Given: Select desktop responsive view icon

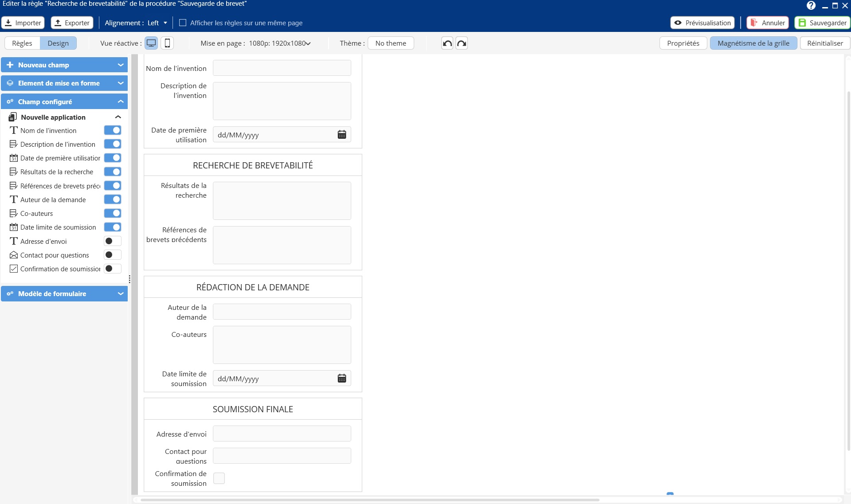Looking at the screenshot, I should pos(151,43).
